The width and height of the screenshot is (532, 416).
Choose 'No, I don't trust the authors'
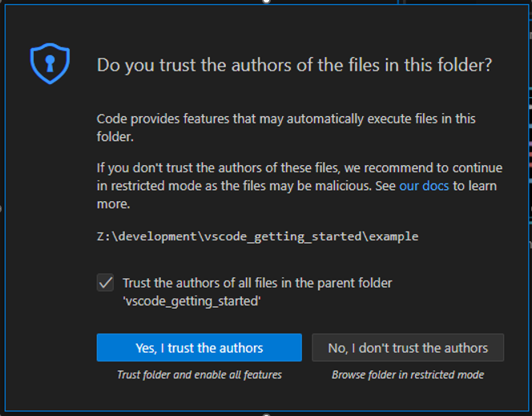408,348
